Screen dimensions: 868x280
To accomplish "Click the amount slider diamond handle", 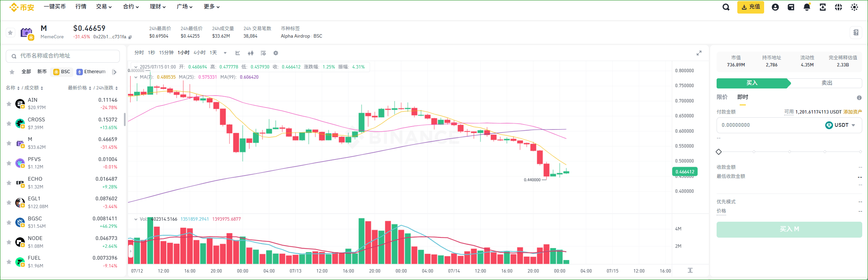I will click(719, 152).
